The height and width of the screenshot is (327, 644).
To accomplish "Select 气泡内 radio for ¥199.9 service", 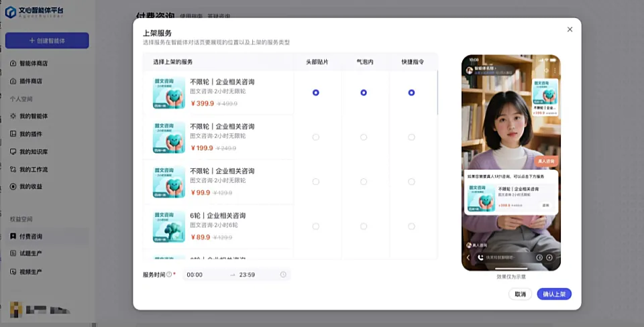I will point(364,137).
